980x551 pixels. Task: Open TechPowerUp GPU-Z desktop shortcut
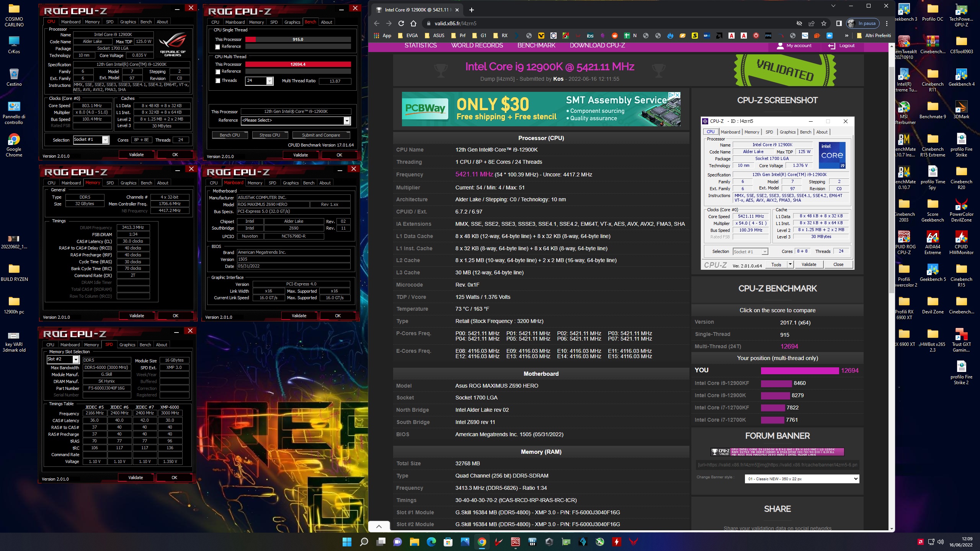click(x=961, y=15)
